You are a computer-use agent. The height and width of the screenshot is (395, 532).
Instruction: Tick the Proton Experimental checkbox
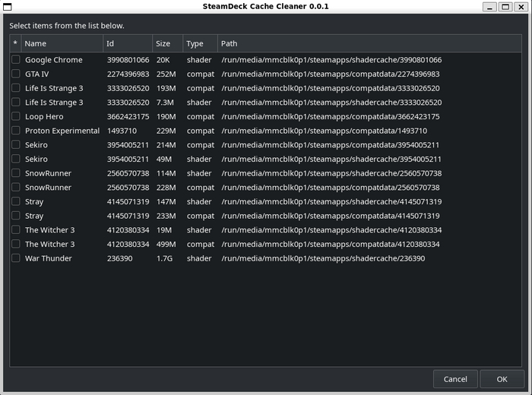pyautogui.click(x=16, y=131)
